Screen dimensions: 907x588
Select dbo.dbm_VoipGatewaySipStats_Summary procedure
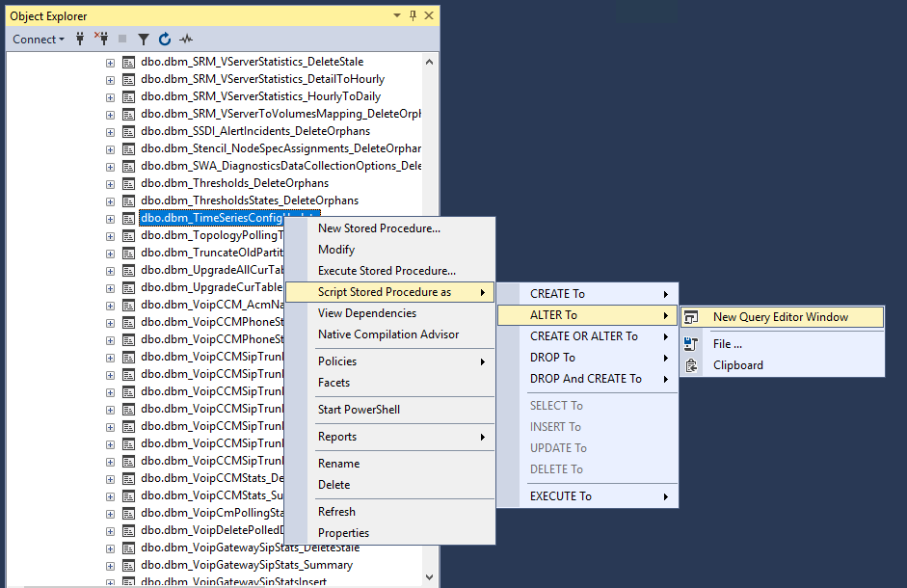click(247, 565)
